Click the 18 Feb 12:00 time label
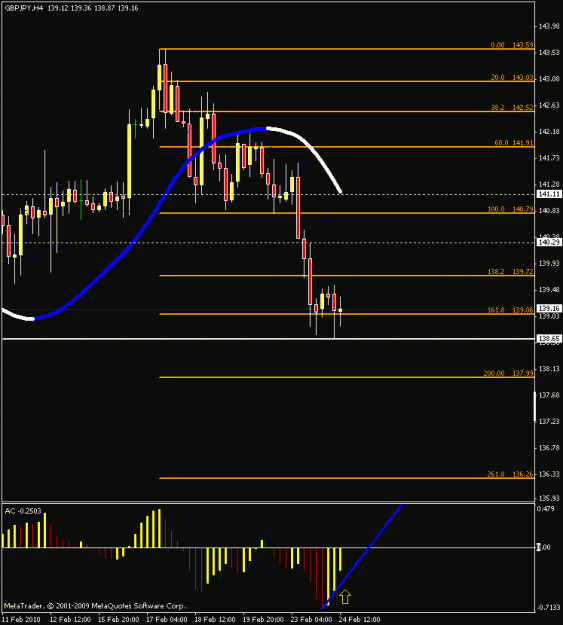The width and height of the screenshot is (563, 625). (215, 619)
